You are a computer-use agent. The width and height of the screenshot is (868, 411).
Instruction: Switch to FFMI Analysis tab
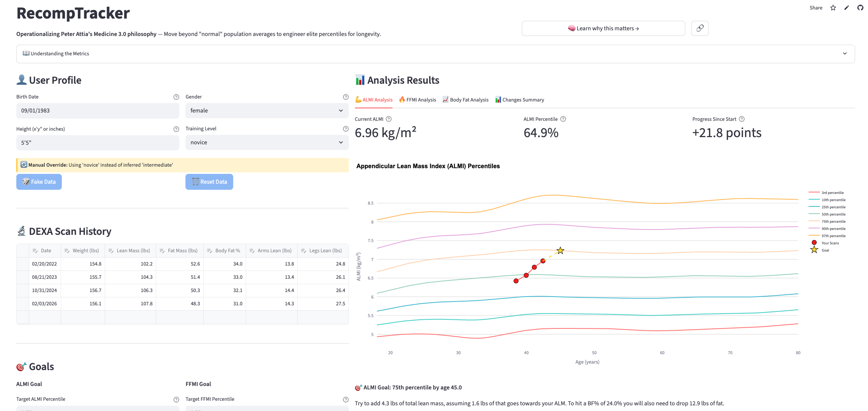(x=418, y=100)
